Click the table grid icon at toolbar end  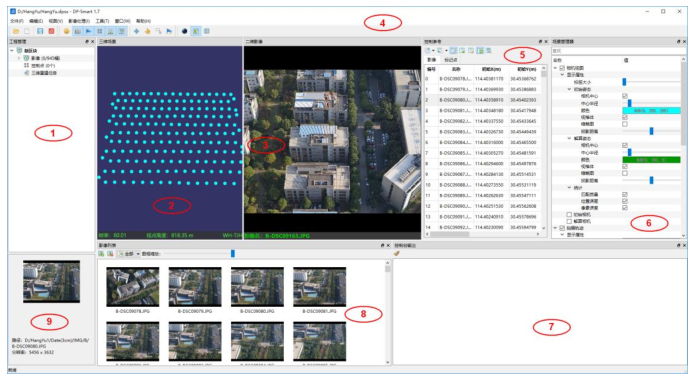coord(207,31)
